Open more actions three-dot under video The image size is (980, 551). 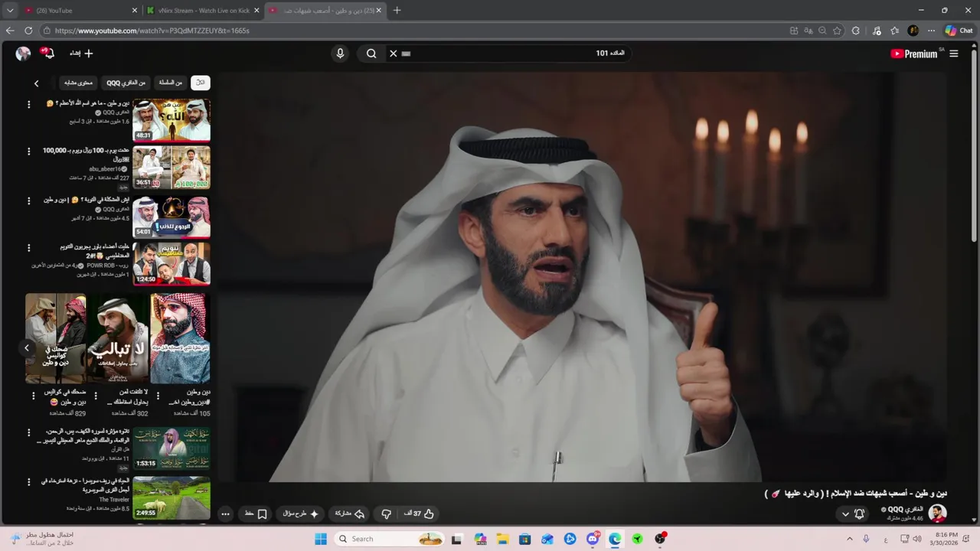click(x=225, y=514)
